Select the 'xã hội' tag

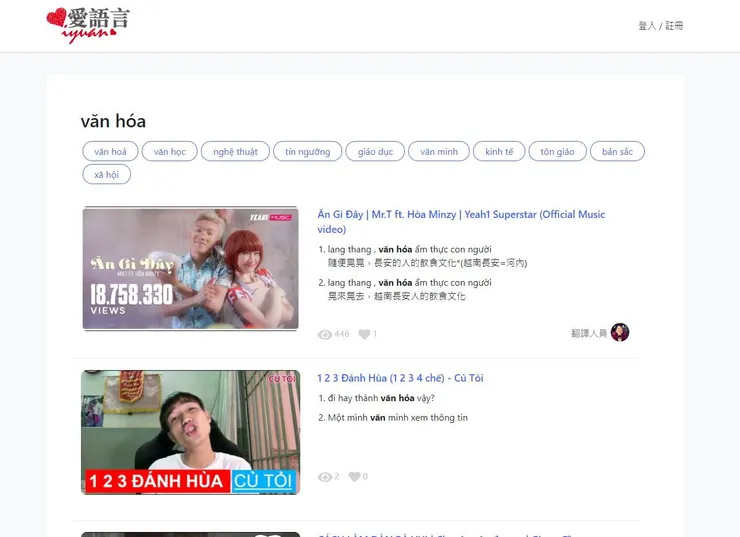107,175
